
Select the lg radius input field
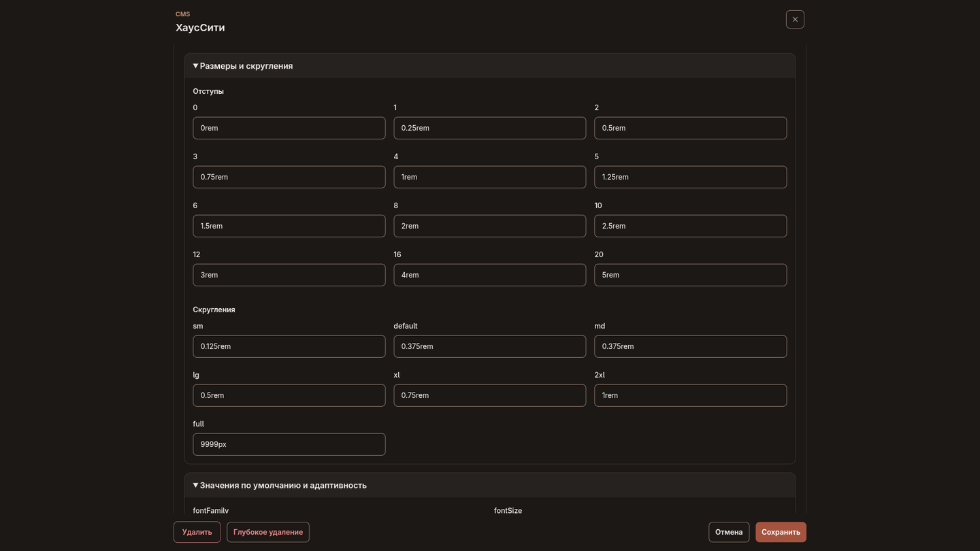289,395
